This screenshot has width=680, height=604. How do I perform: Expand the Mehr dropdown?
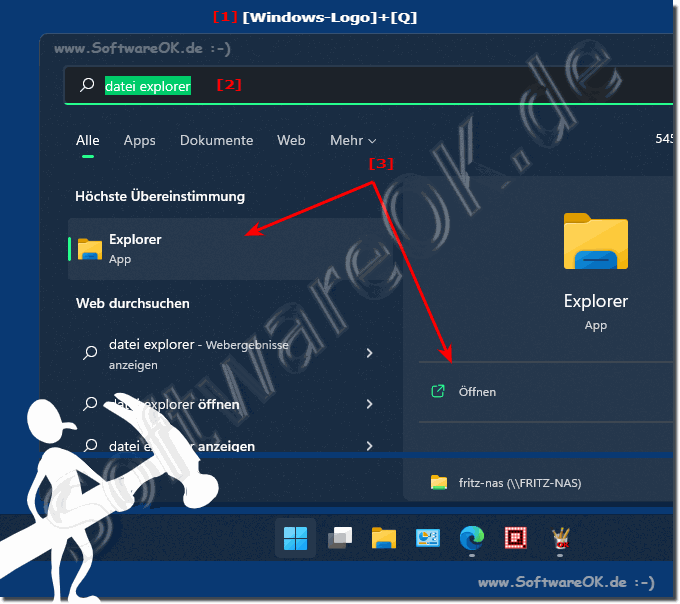pos(353,140)
